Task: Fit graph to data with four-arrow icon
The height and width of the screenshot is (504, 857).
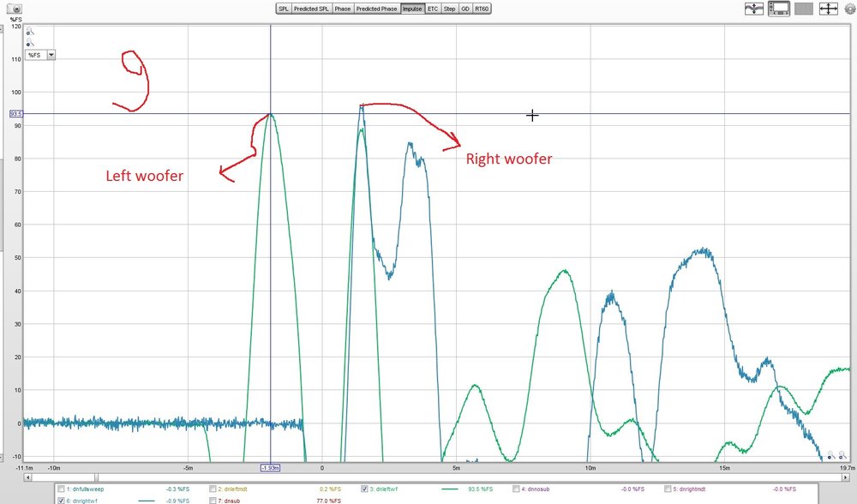Action: pyautogui.click(x=828, y=9)
